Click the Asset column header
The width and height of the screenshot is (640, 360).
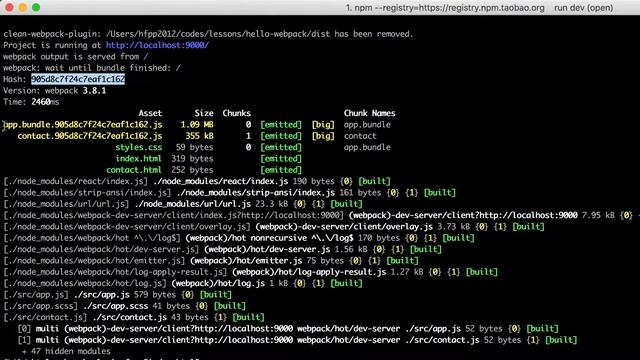[150, 113]
